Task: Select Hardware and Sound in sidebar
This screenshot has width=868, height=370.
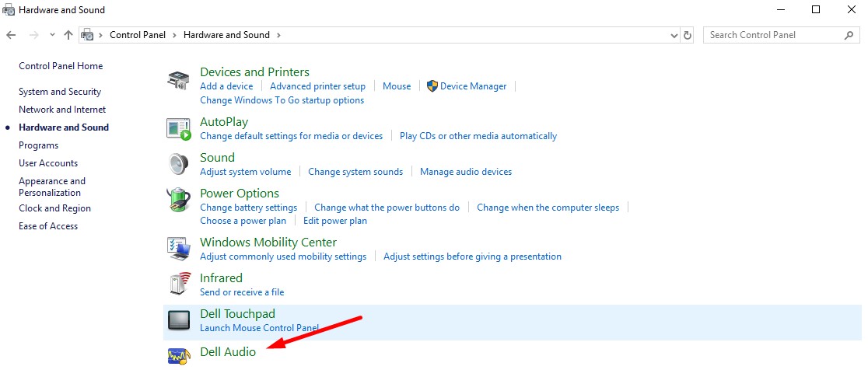Action: tap(64, 127)
